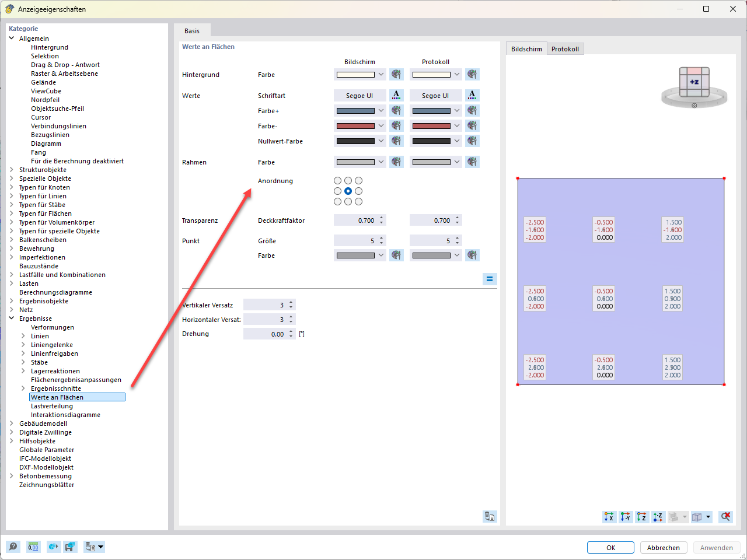Select the top-right Anordnung radio button
The image size is (747, 560).
(x=358, y=181)
